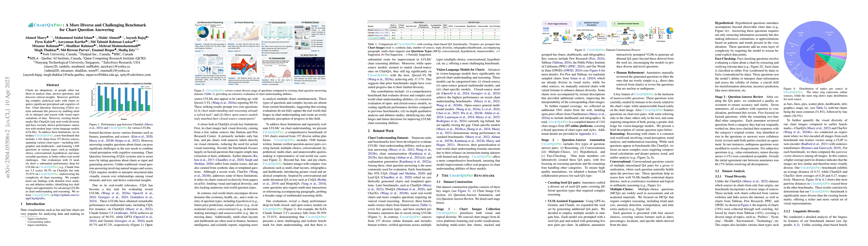Follow the 'OWID, 2024' citation link
The width and height of the screenshot is (868, 246).
coord(573,71)
